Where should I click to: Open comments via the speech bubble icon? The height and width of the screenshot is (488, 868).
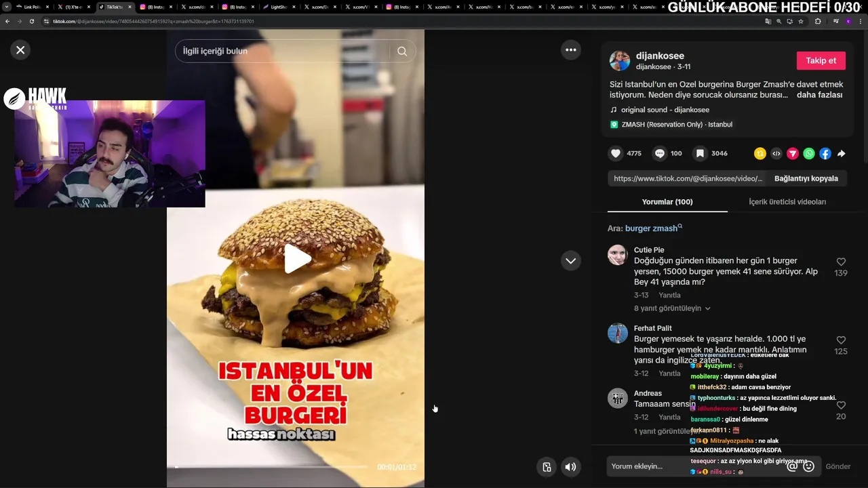point(659,153)
